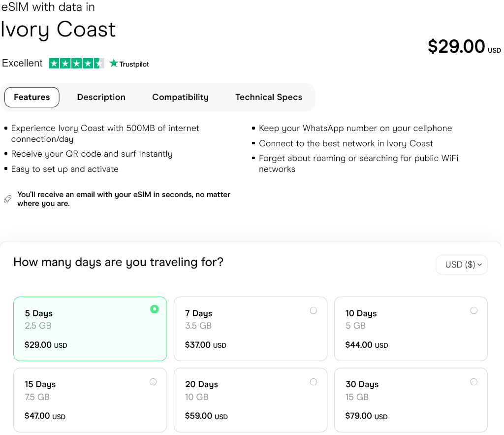Click the 10 Days 5 GB plan card
Image resolution: width=504 pixels, height=435 pixels.
click(x=410, y=329)
